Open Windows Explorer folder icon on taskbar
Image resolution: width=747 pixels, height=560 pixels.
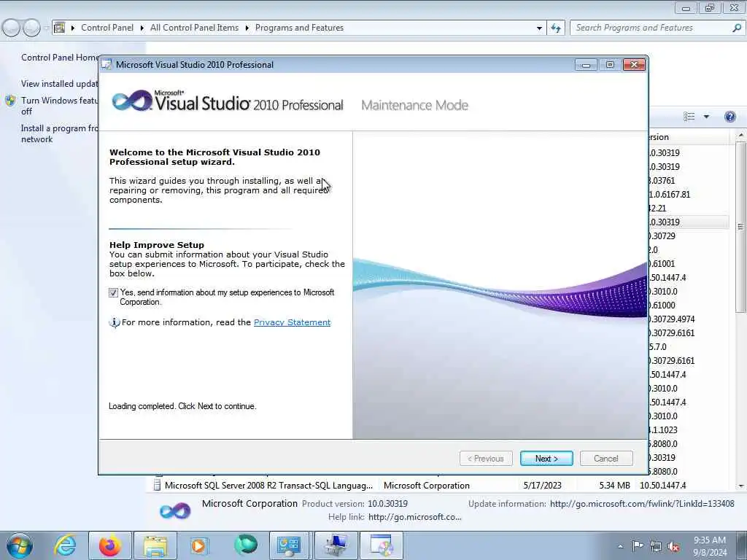(x=155, y=545)
